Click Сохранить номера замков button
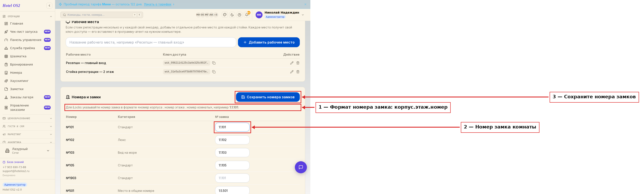 268,97
